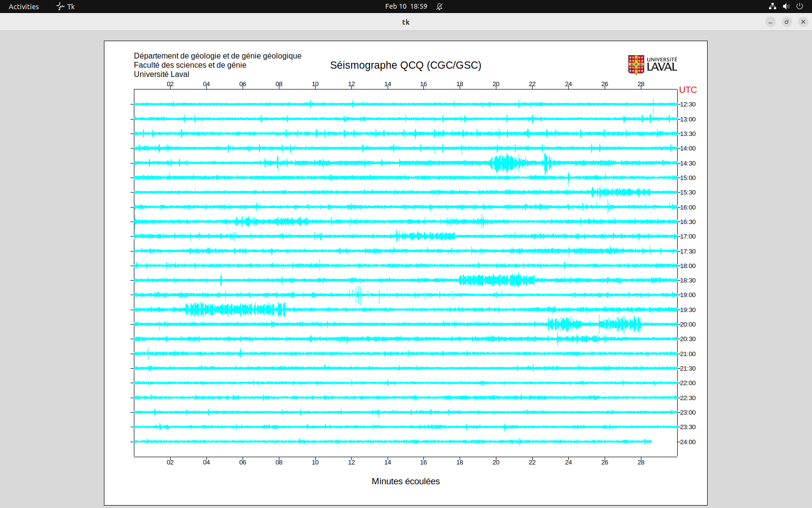Maximize the tk window
This screenshot has width=812, height=508.
pyautogui.click(x=787, y=22)
